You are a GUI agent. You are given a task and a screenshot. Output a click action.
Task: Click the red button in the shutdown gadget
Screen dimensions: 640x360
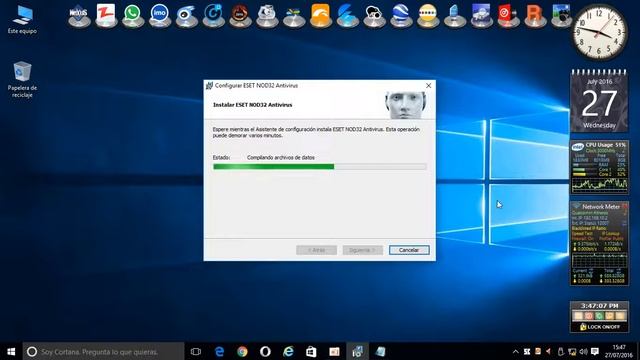[x=588, y=316]
